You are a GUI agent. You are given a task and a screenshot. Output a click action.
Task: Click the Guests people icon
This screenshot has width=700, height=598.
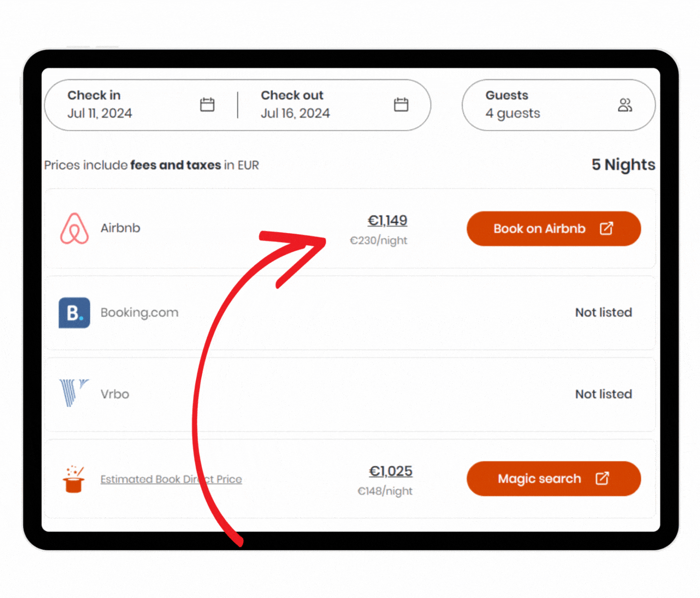pos(625,105)
